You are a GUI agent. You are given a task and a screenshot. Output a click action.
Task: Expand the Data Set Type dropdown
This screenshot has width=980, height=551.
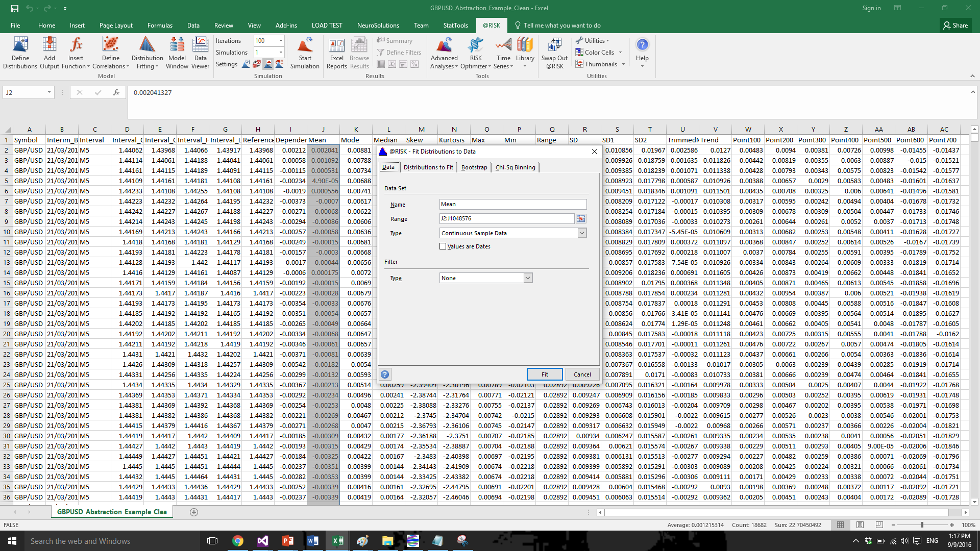tap(582, 233)
